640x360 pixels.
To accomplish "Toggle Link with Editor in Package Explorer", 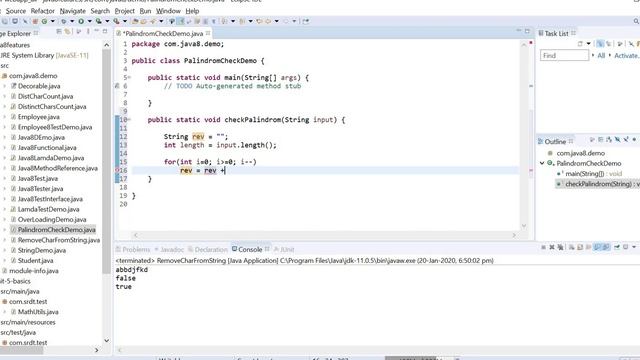I will [67, 31].
